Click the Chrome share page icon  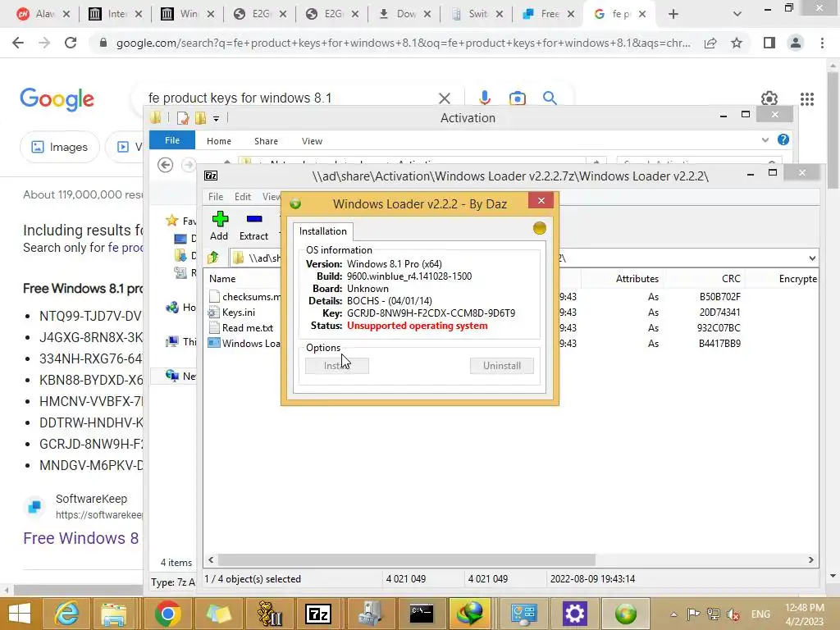[x=710, y=43]
